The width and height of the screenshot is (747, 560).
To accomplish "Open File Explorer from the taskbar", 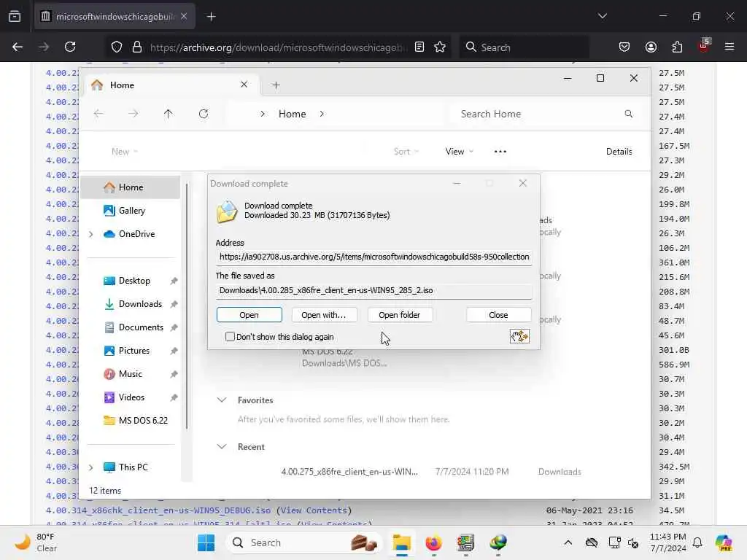I will [x=402, y=542].
